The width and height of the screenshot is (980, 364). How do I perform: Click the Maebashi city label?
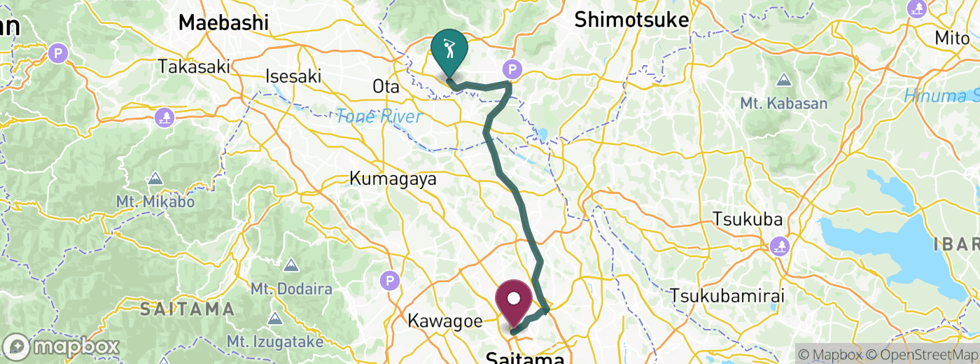(223, 22)
